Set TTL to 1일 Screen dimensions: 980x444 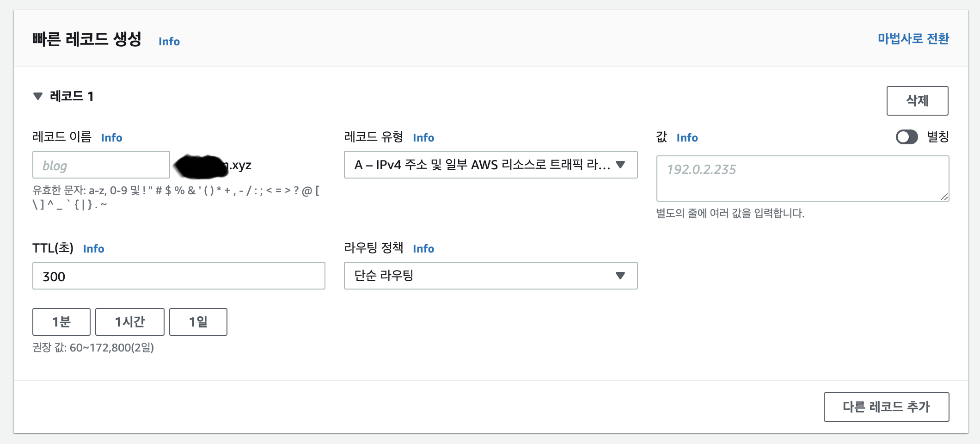198,322
